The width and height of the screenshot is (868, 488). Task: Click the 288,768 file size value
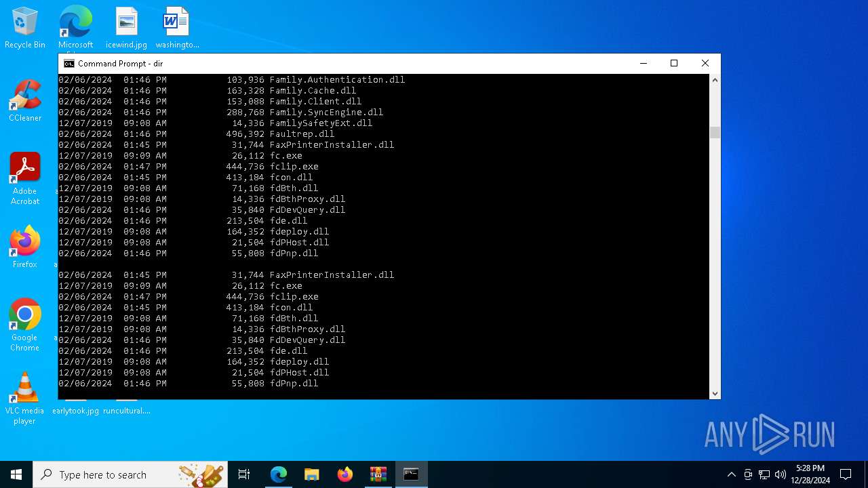point(245,113)
